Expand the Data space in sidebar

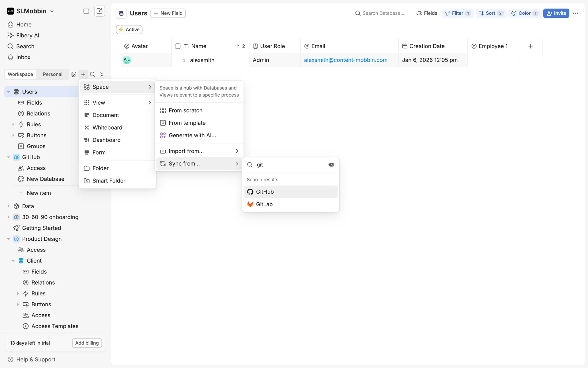click(9, 206)
